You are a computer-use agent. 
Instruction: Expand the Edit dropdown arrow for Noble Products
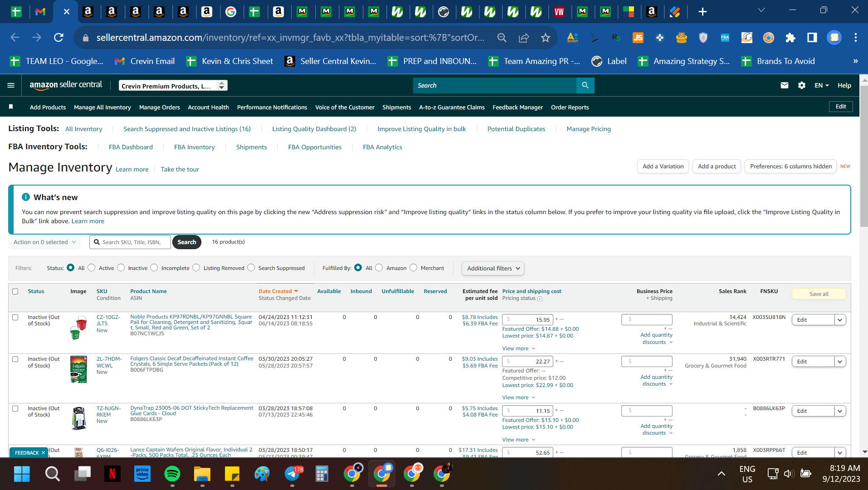840,320
